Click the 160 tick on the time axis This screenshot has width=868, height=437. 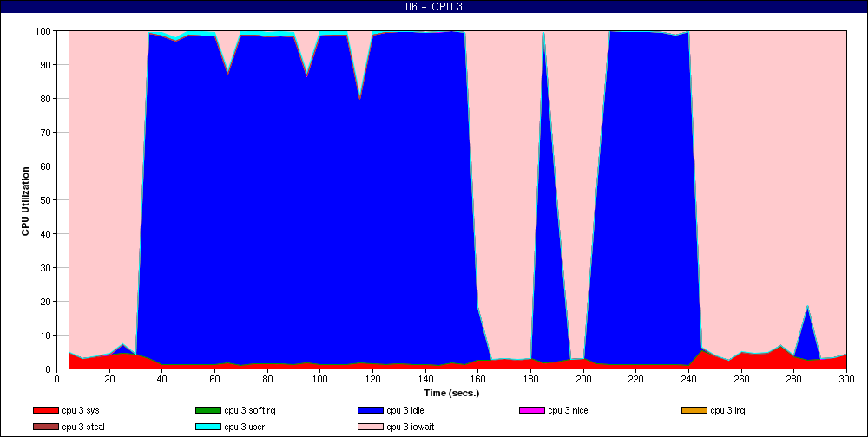click(477, 379)
